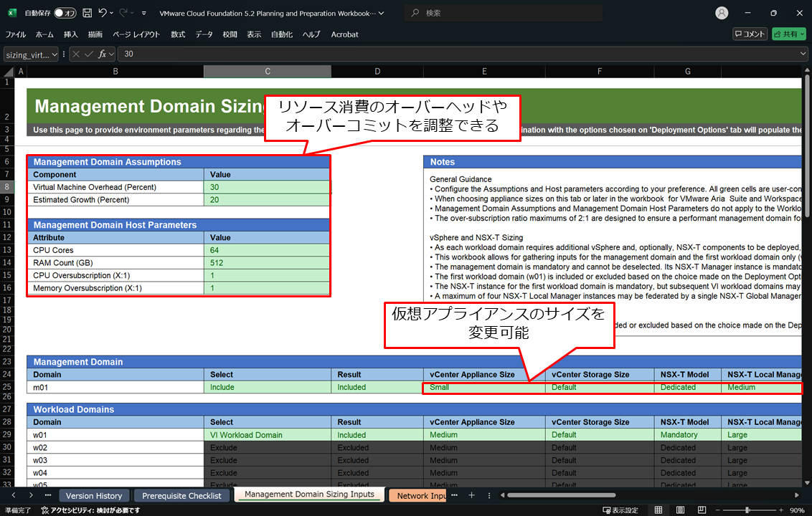Open the 表示 ribbon tab
Image resolution: width=812 pixels, height=516 pixels.
coord(254,34)
